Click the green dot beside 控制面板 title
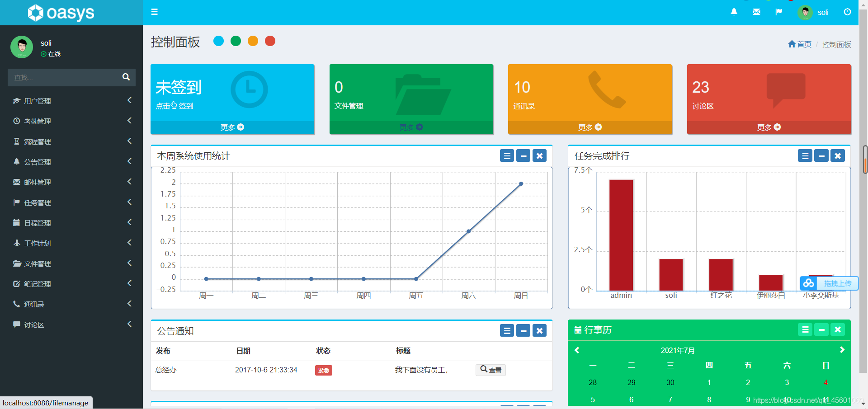Screen dimensions: 868x409 point(236,41)
